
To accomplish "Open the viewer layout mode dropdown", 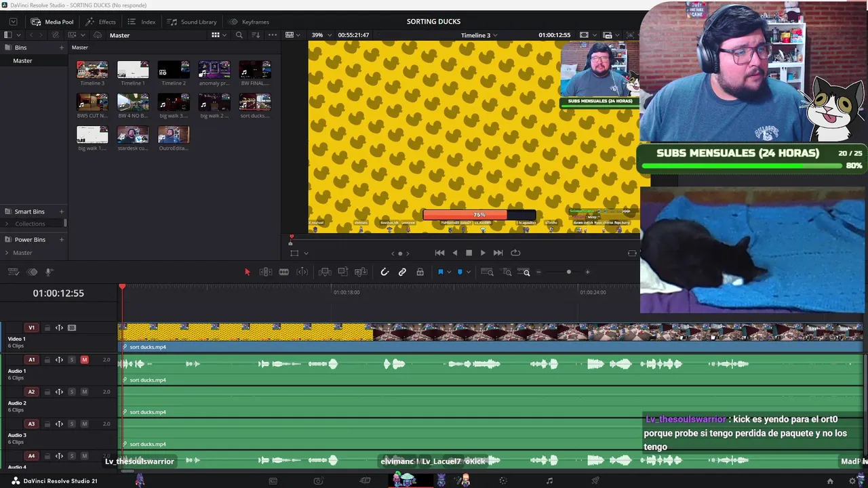I will 293,35.
